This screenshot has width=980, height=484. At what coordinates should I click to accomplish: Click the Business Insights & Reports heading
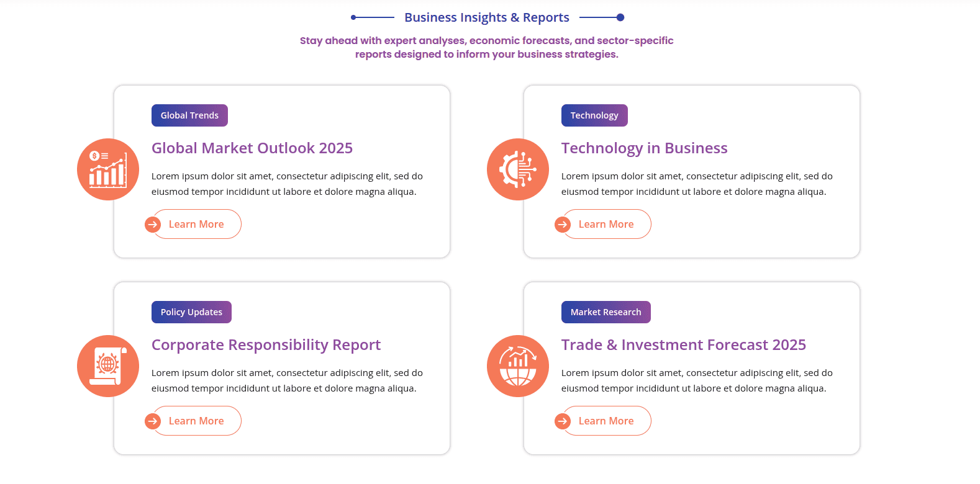click(487, 17)
